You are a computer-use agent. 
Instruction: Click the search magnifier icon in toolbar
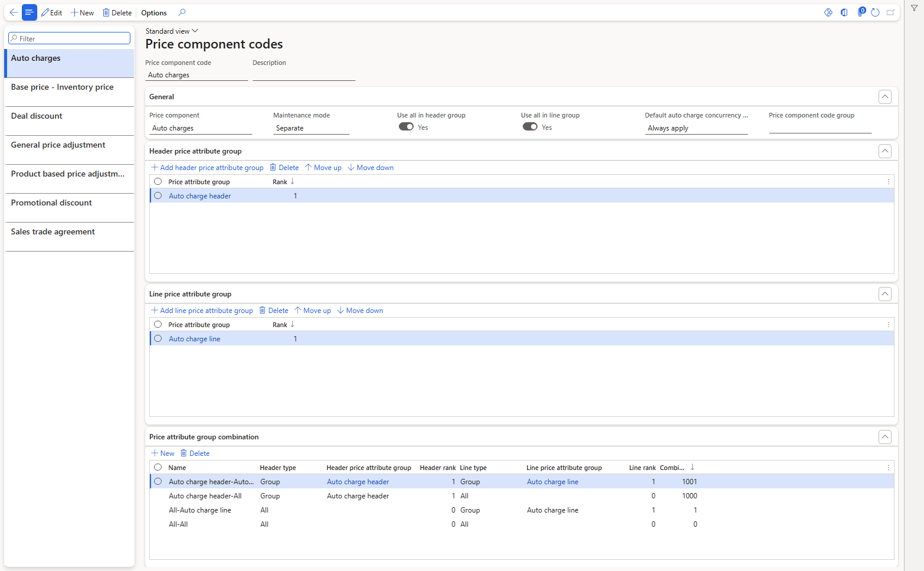pos(182,12)
